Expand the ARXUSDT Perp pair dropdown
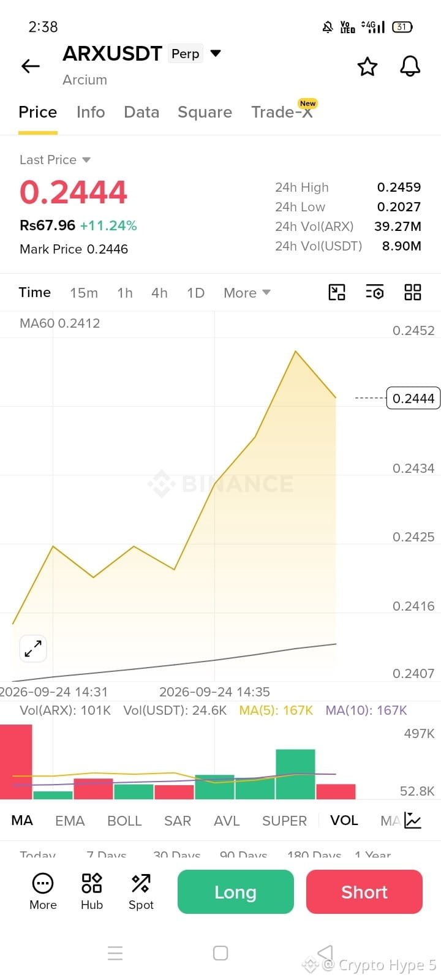 tap(216, 53)
